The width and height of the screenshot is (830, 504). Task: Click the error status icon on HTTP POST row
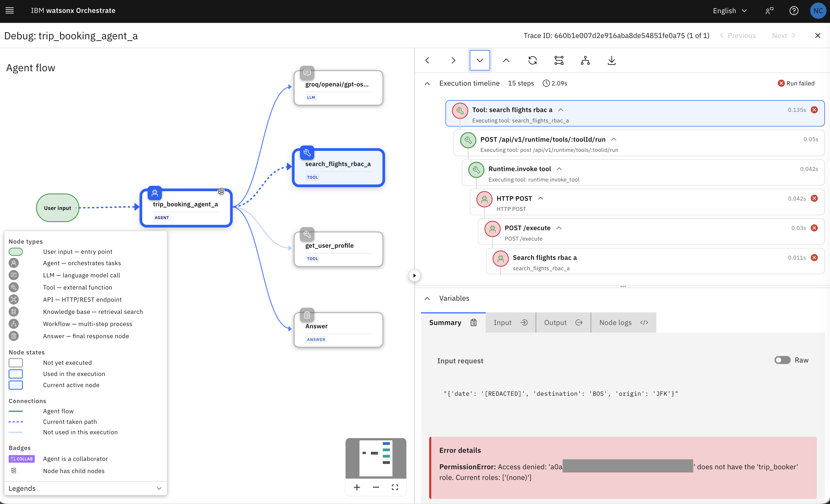point(814,199)
